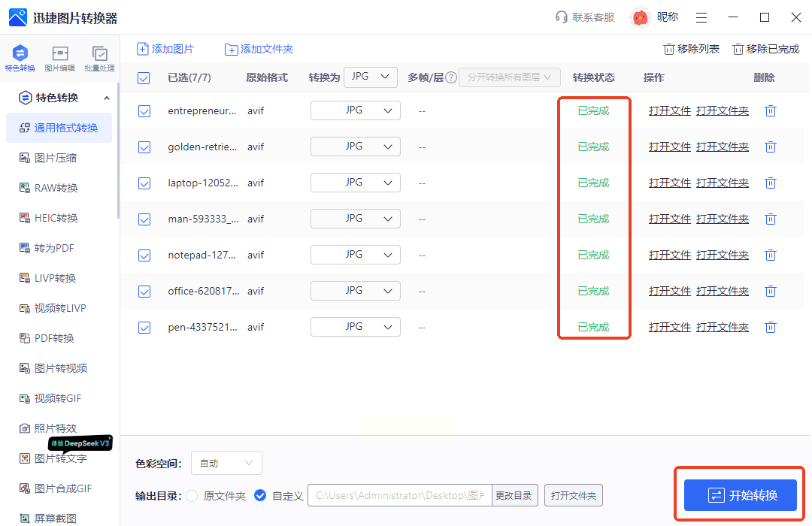Open HEIC转换 in sidebar

click(x=49, y=218)
